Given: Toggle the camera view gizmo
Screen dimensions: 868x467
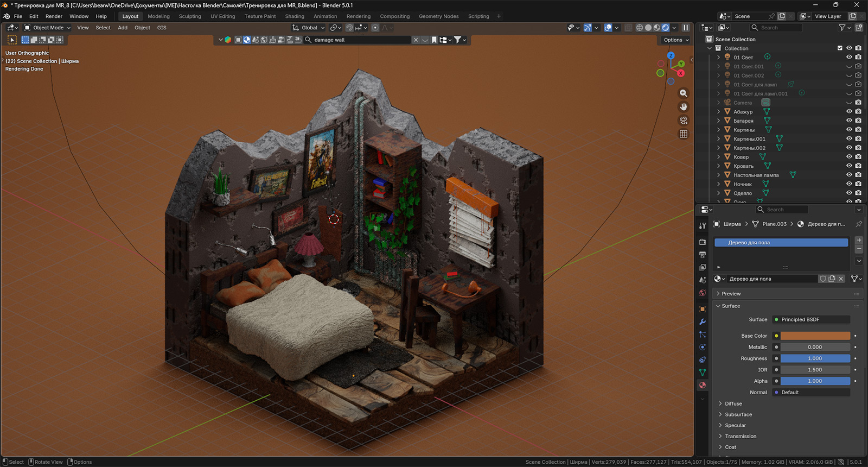Looking at the screenshot, I should click(x=684, y=121).
